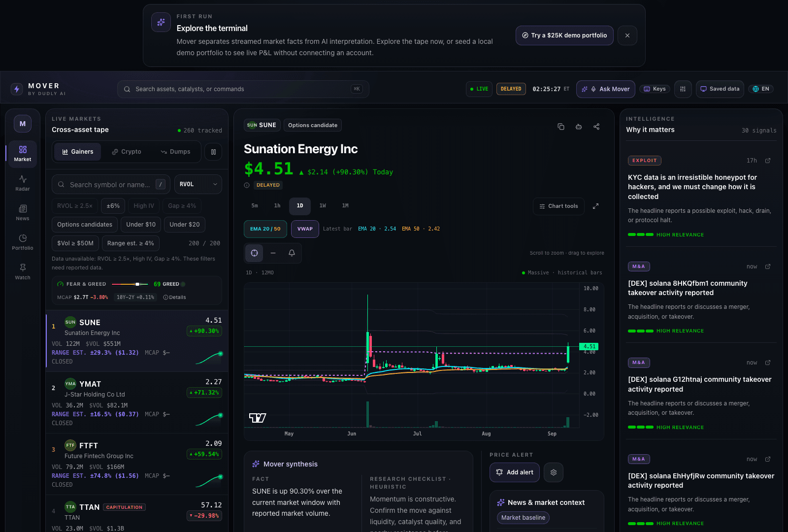Open Ask Mover assistant

(x=605, y=89)
